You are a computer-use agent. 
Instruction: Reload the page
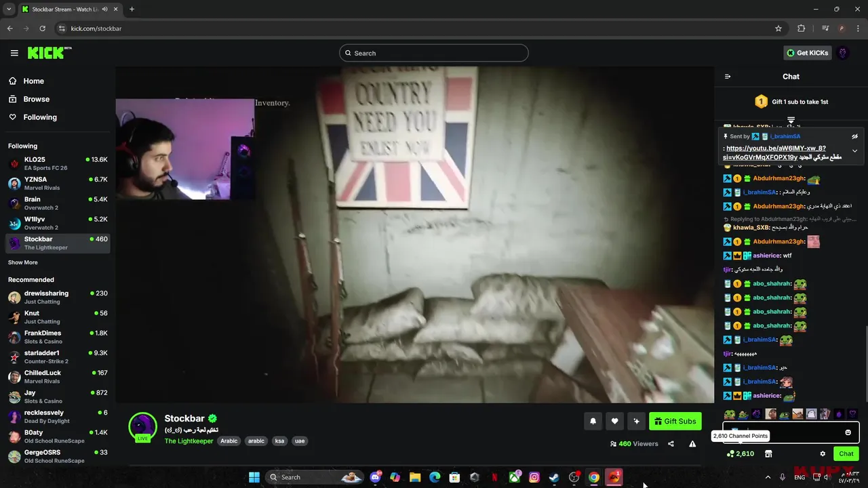pos(43,28)
